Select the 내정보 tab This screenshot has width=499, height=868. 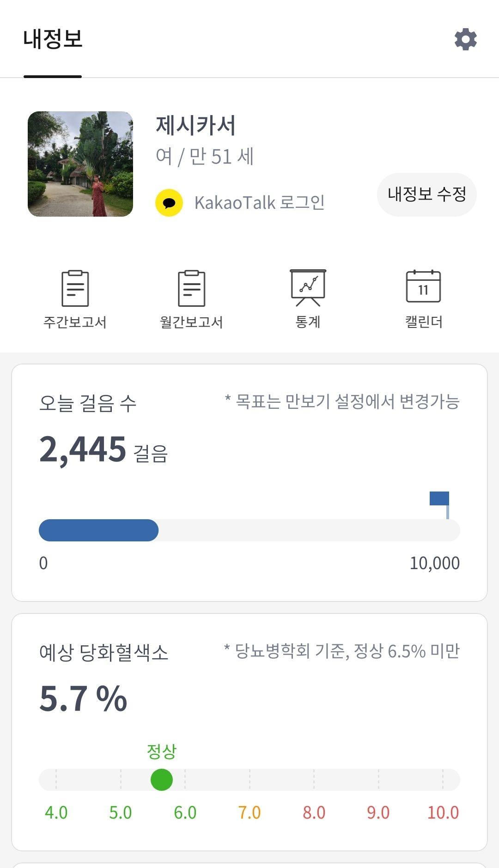click(x=53, y=39)
